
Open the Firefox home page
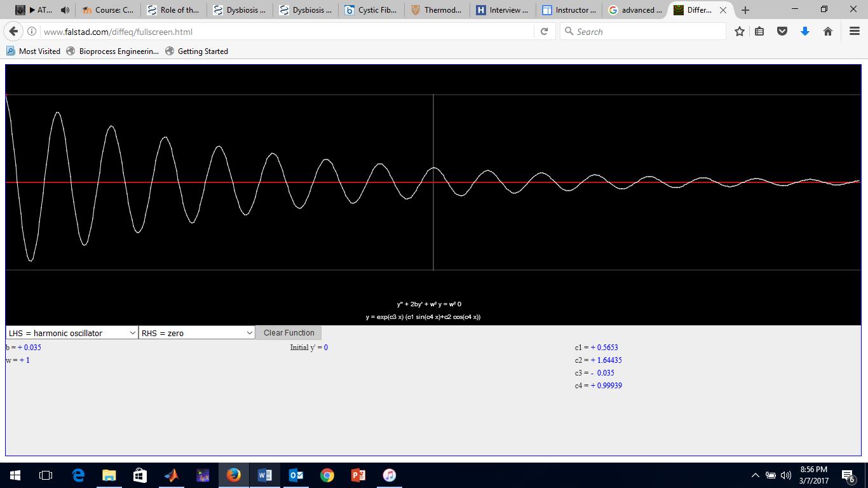828,30
